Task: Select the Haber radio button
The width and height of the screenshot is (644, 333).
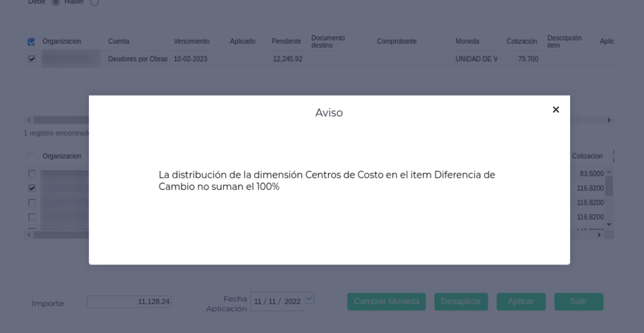Action: (93, 2)
